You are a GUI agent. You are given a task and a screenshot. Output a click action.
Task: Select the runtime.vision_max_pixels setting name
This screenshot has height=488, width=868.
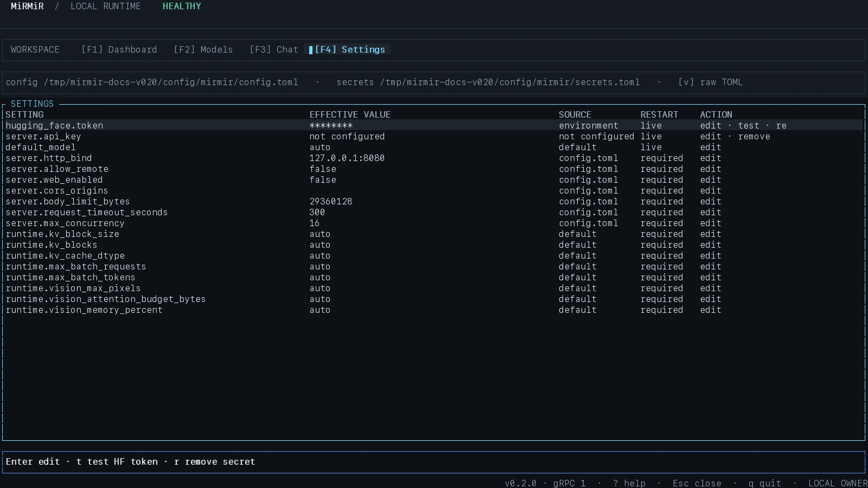[x=73, y=288]
